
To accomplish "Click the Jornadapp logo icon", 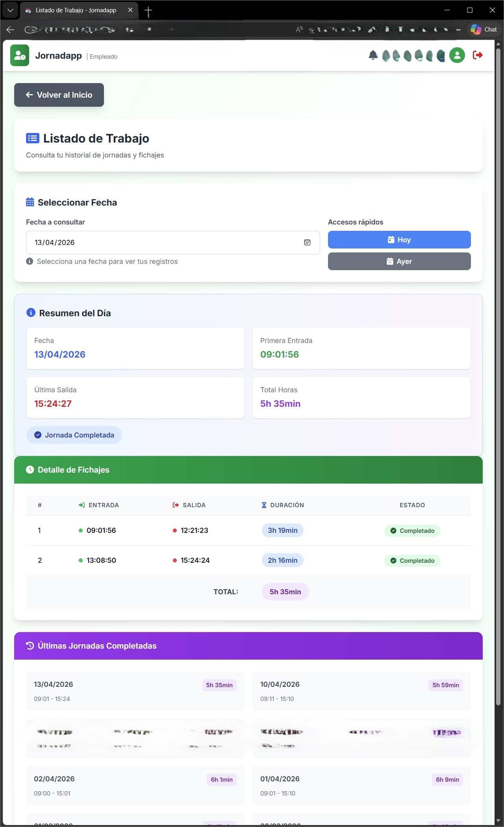I will coord(20,56).
